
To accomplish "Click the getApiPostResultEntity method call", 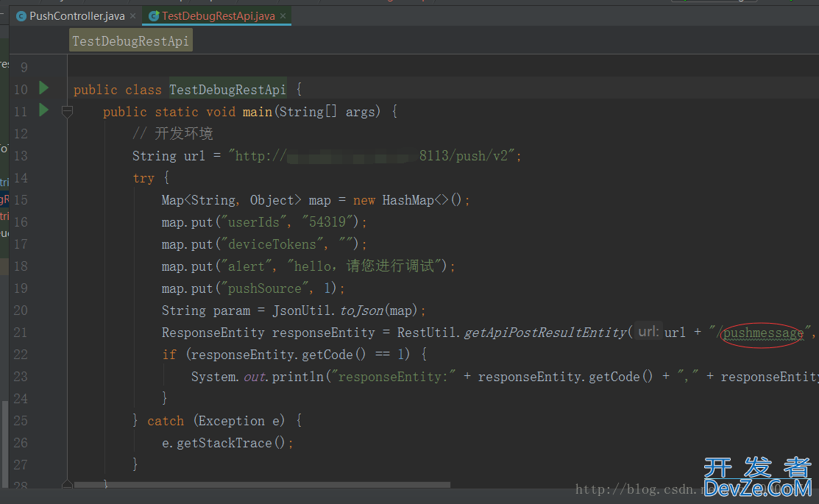I will click(545, 333).
